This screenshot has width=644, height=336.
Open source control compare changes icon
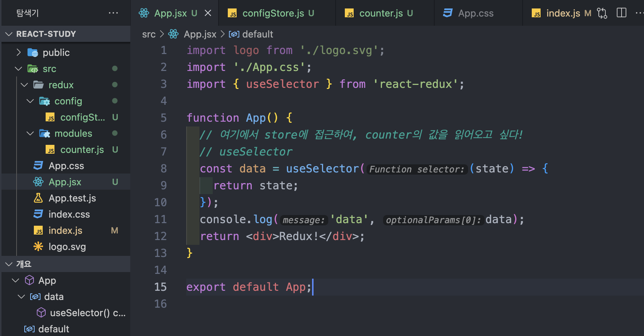click(x=602, y=13)
